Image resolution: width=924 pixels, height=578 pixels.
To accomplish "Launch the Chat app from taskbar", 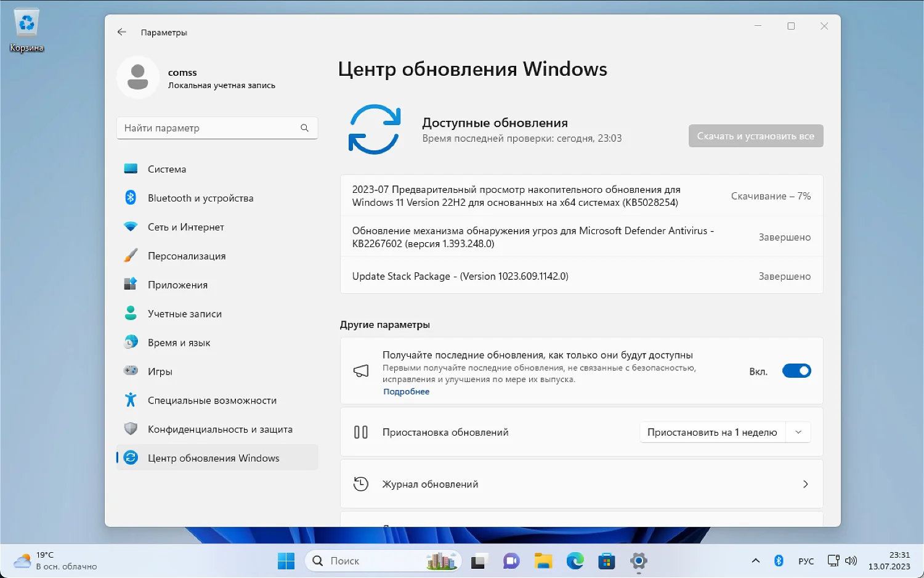I will point(511,561).
